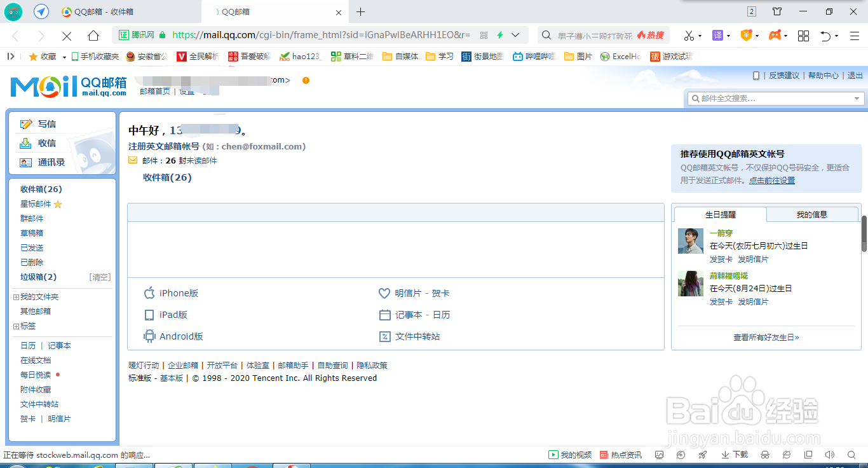Click the green lightning speed-mode icon
This screenshot has height=468, width=868.
(500, 35)
